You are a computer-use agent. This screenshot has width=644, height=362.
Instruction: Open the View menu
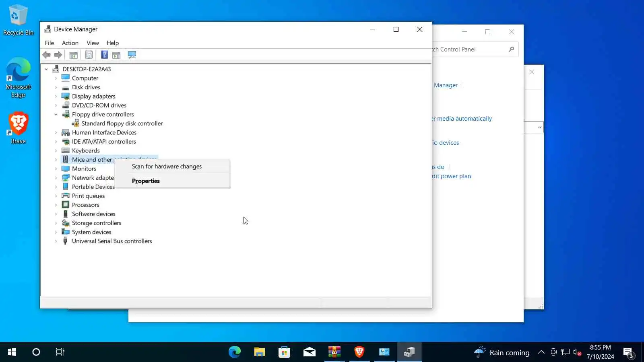[x=93, y=43]
